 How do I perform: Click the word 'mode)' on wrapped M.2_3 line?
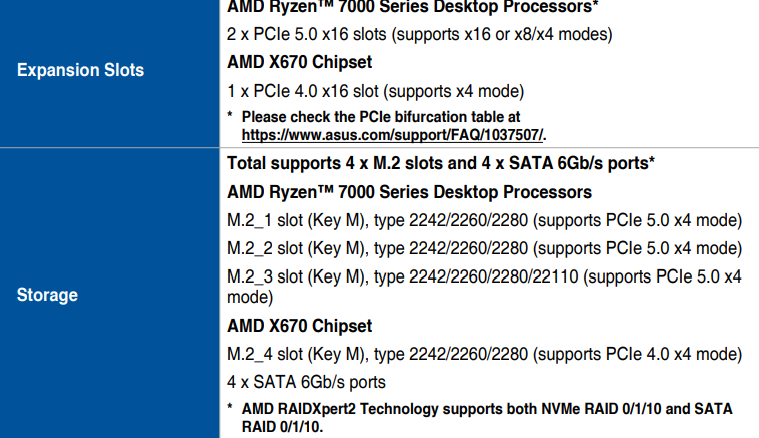(250, 297)
